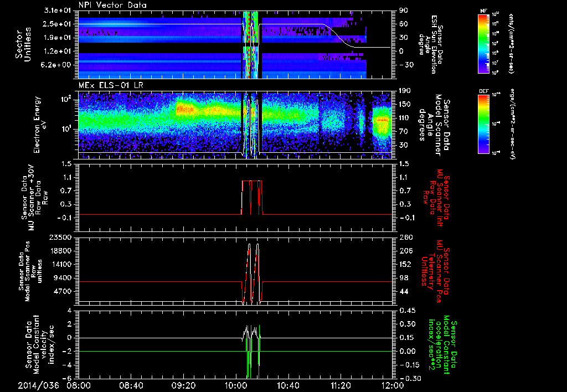Click the "2014/036" date label
Viewport: 567px width, 392px height.
39,385
